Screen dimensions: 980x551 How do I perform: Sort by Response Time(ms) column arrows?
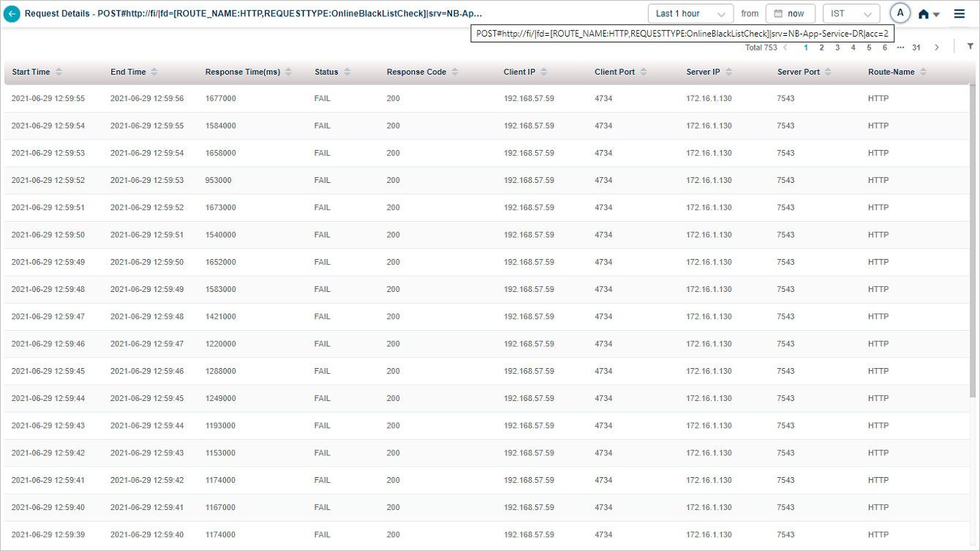pyautogui.click(x=288, y=72)
